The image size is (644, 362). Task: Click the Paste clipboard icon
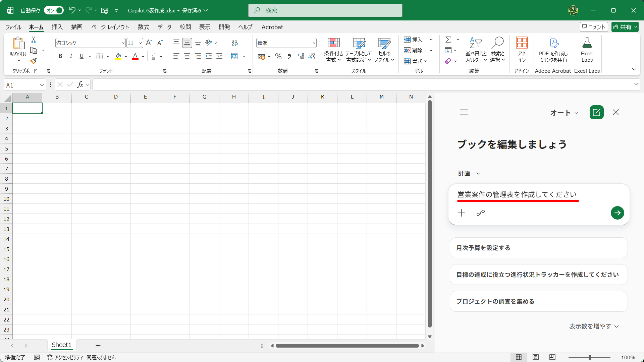18,43
